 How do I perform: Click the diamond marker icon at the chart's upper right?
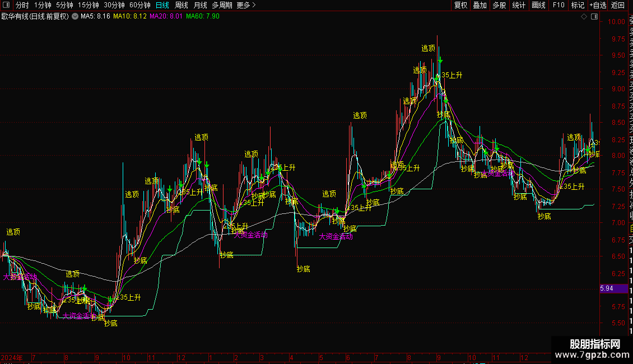click(x=584, y=17)
